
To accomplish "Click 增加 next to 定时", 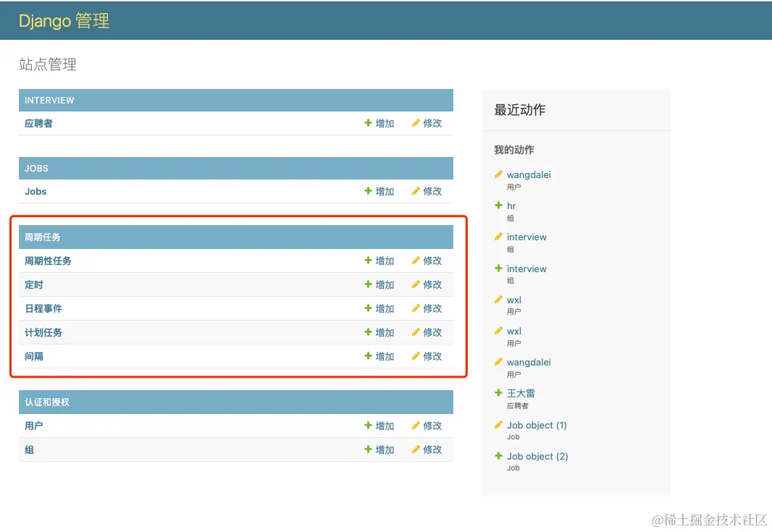I will [385, 284].
